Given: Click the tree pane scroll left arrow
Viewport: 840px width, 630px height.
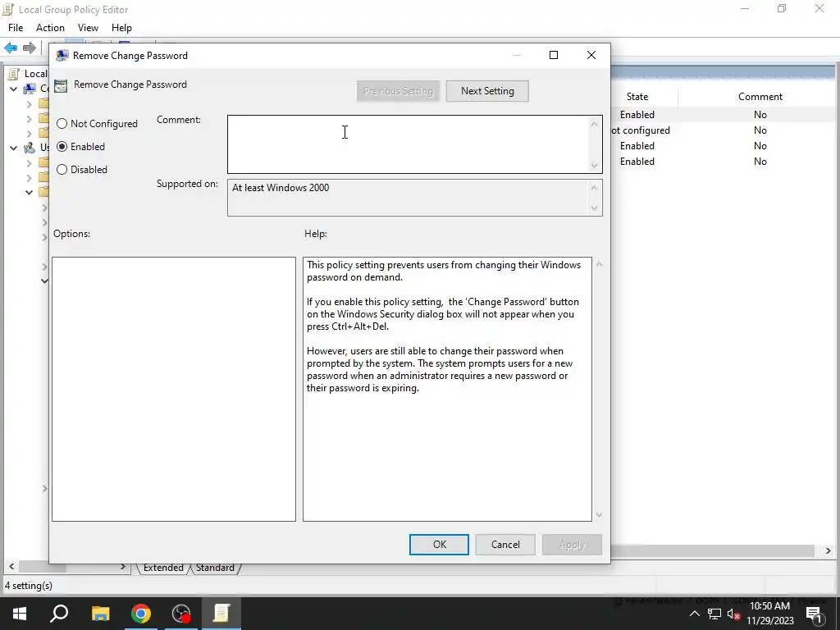Looking at the screenshot, I should 11,566.
